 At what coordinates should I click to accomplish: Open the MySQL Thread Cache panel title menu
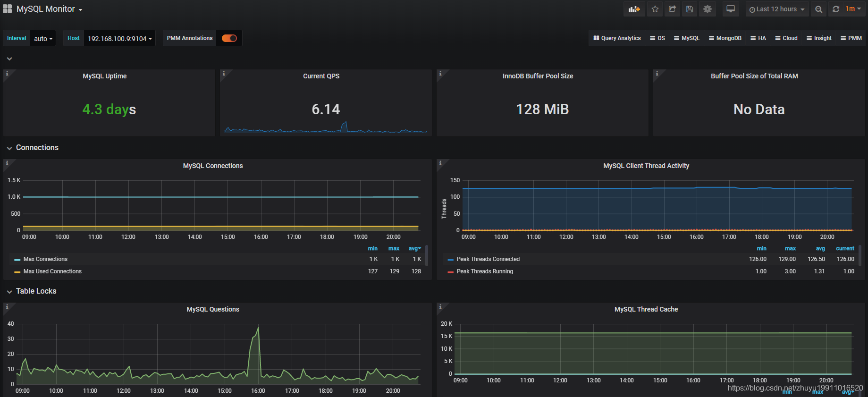pyautogui.click(x=646, y=309)
